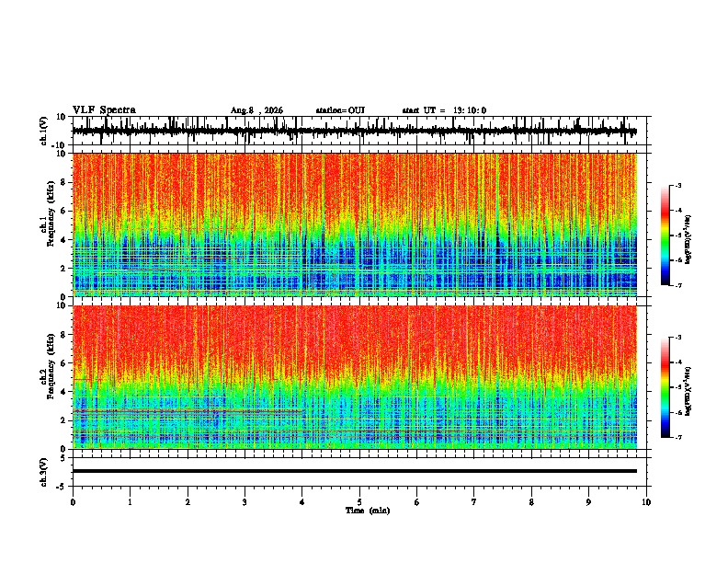The height and width of the screenshot is (563, 728).
Task: Click the "2" tick label on the time axis
Action: tap(188, 502)
